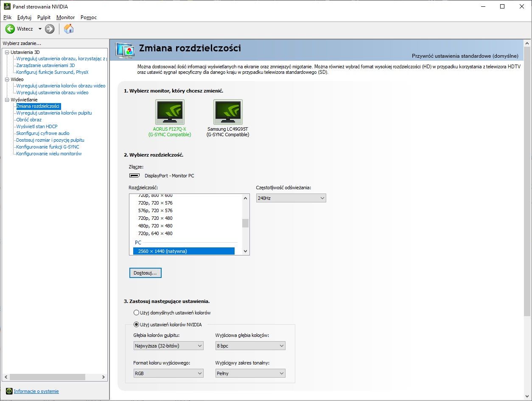Open the Monitor menu
532x401 pixels.
[x=65, y=17]
